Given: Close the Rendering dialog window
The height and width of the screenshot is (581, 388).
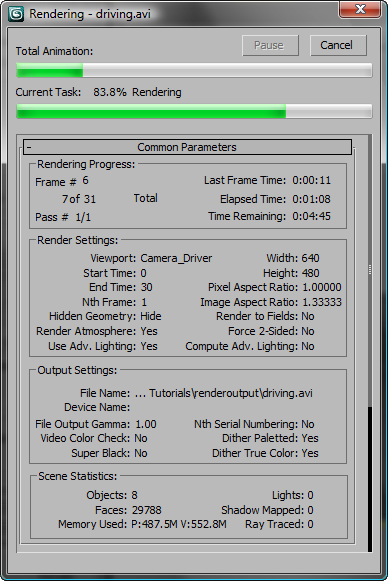Looking at the screenshot, I should [360, 9].
